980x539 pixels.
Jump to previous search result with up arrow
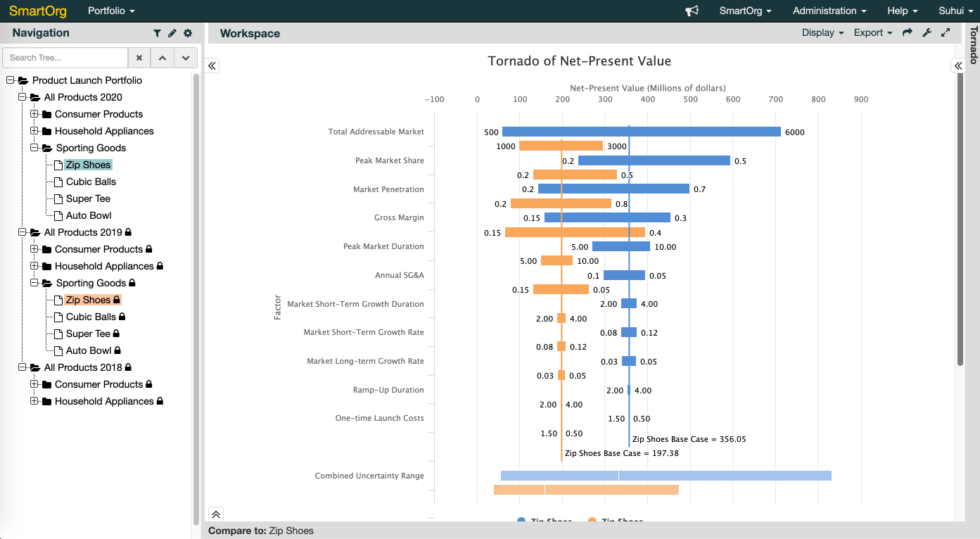coord(162,58)
